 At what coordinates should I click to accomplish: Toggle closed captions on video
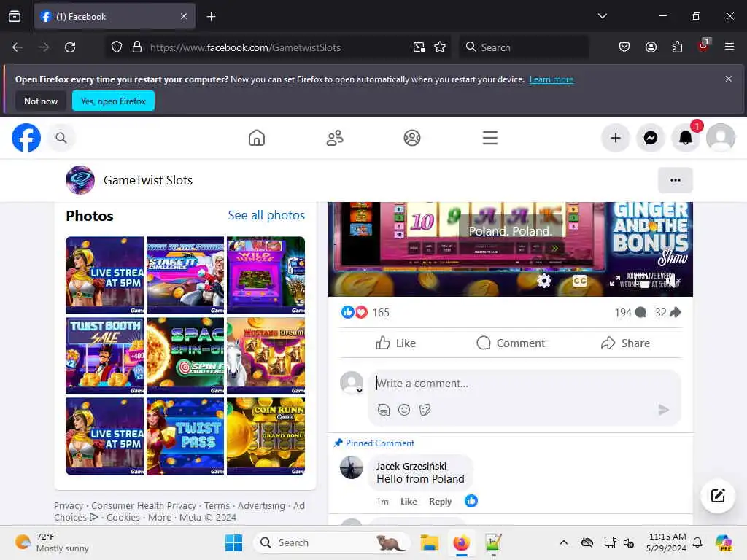click(579, 281)
